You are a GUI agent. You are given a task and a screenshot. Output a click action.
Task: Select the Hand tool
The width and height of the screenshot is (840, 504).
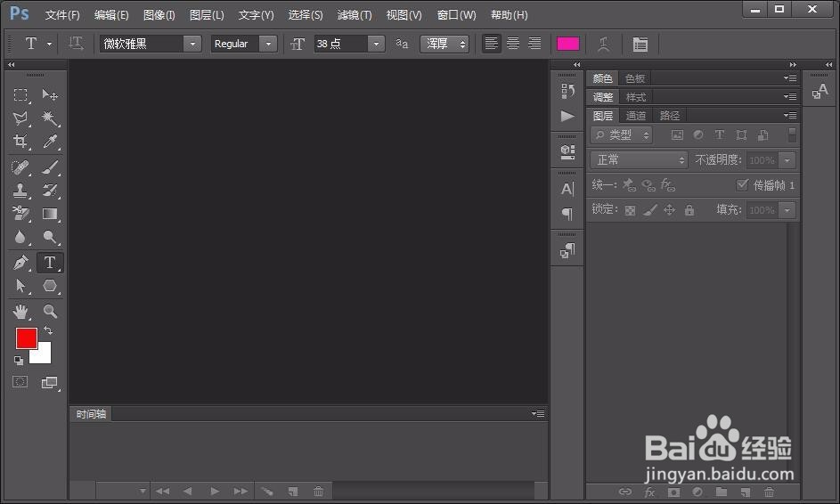(x=20, y=311)
